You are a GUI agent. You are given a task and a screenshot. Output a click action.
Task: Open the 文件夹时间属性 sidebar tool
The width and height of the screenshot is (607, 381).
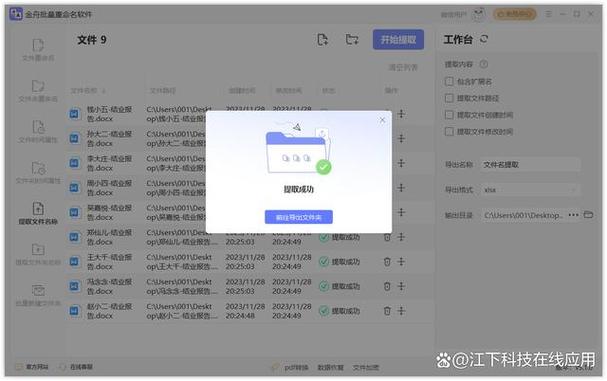[x=38, y=173]
